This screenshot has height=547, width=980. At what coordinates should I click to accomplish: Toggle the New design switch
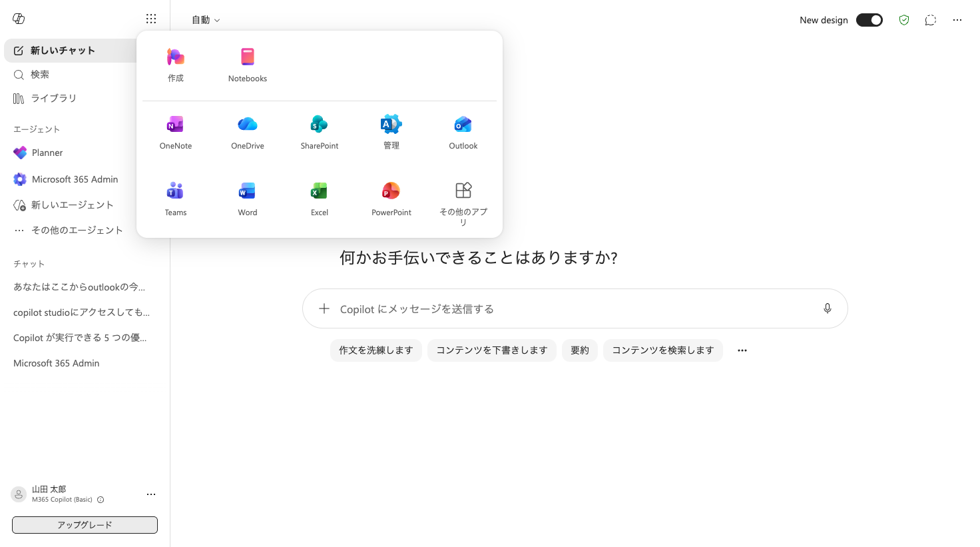[869, 20]
